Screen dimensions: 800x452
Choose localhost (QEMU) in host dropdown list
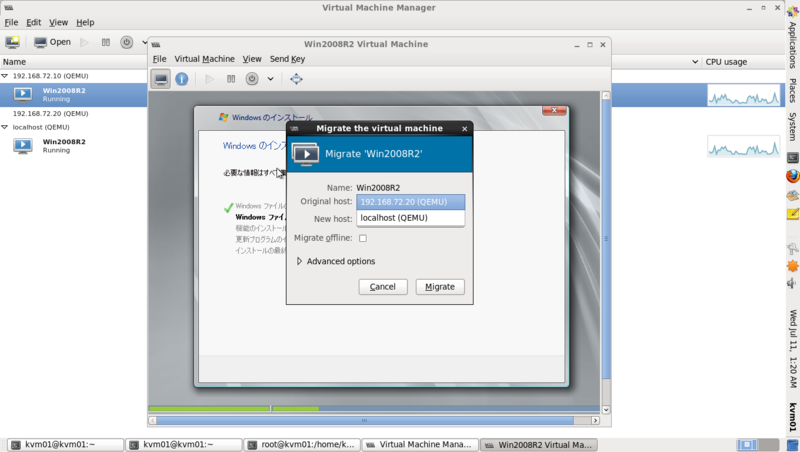point(410,218)
